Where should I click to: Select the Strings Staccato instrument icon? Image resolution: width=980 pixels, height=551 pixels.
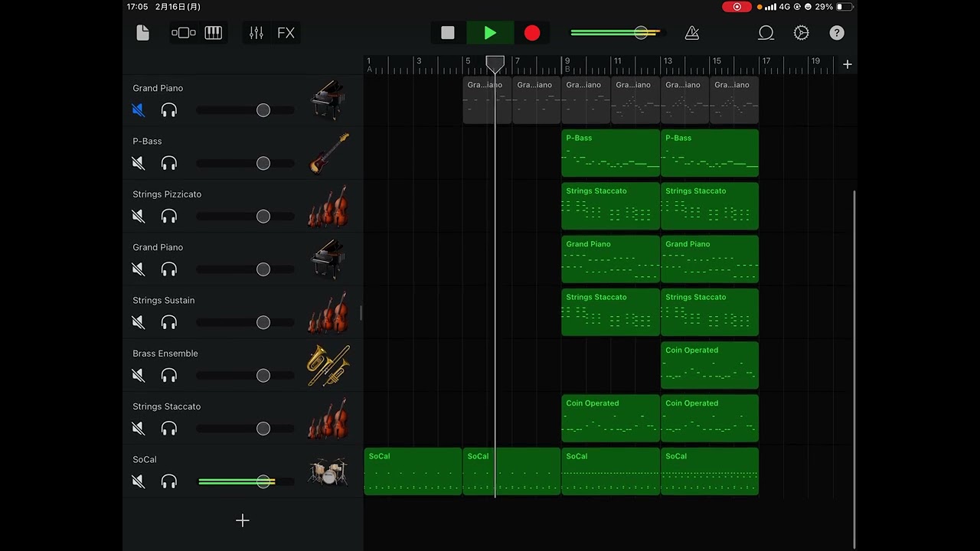tap(329, 419)
